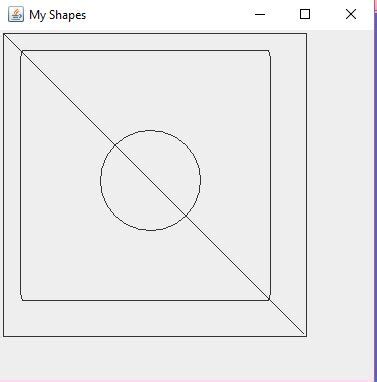Click the My Shapes title text
This screenshot has width=377, height=382.
click(58, 15)
